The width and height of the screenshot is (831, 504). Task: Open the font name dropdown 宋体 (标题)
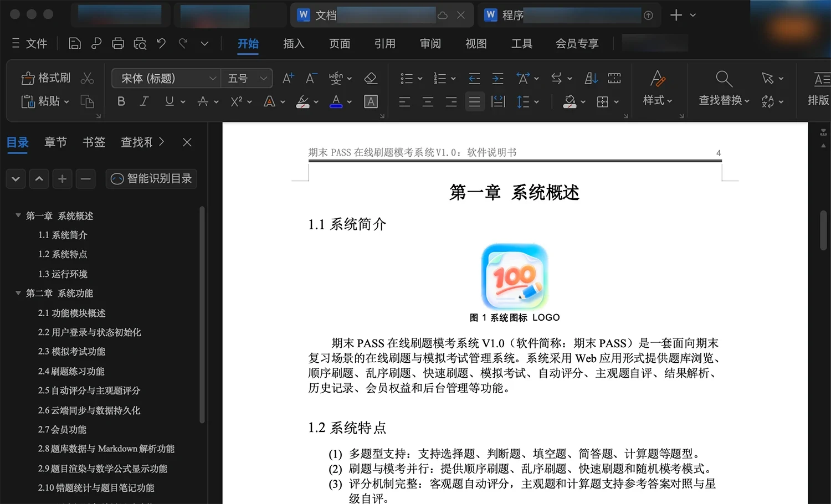click(x=166, y=79)
